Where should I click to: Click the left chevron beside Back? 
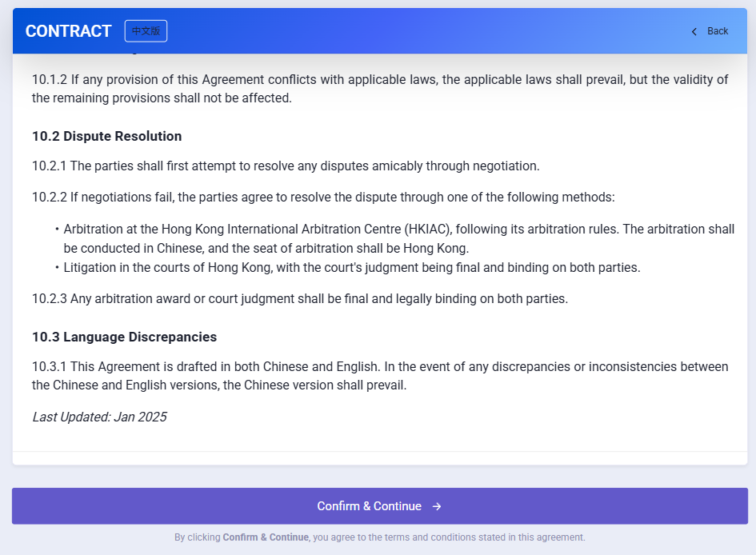(x=694, y=32)
